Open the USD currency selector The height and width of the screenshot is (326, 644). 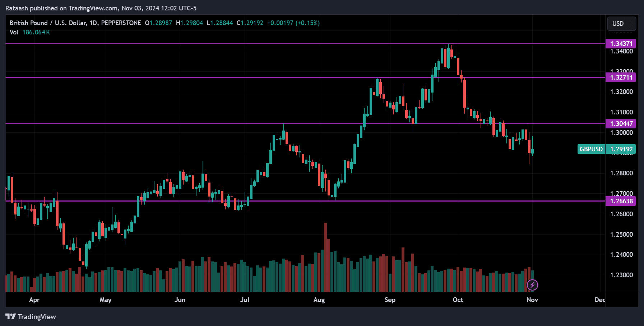tap(621, 24)
